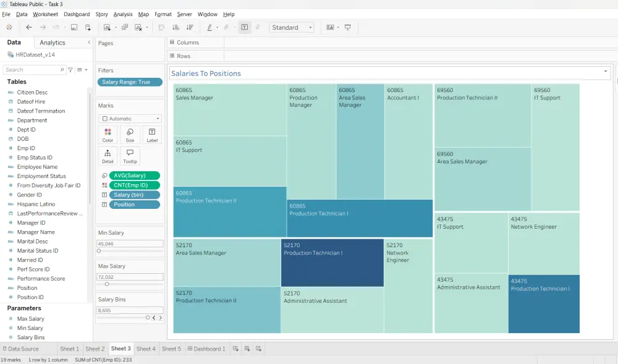618x364 pixels.
Task: Add a new data source icon
Action: pyautogui.click(x=88, y=27)
